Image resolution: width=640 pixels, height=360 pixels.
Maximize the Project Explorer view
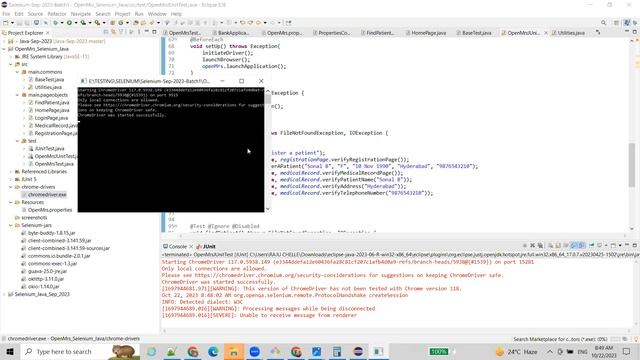(154, 32)
